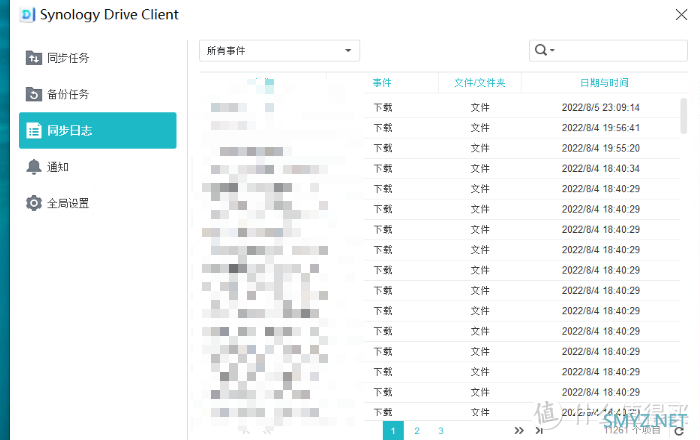Go to page 2 of the log
Screen dimensions: 700x440
(417, 431)
